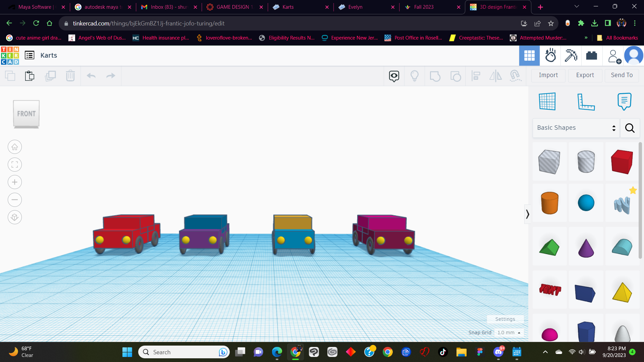Click the Import button
Image resolution: width=644 pixels, height=362 pixels.
tap(548, 75)
